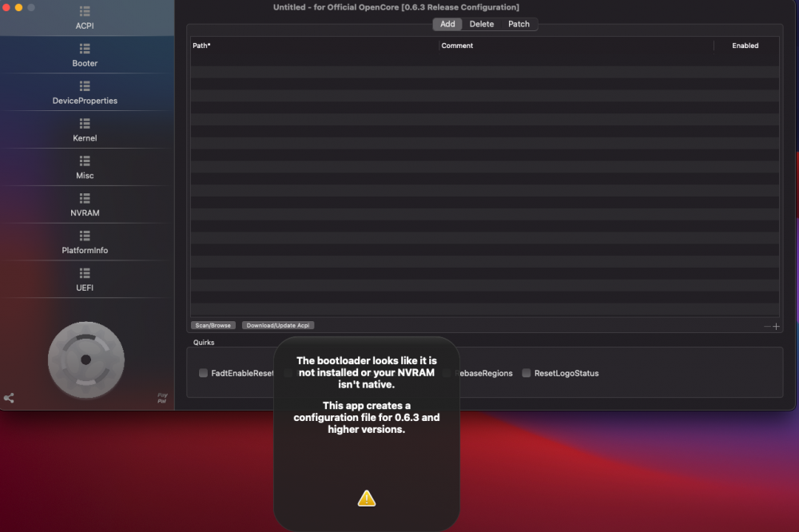Click the Enabled column header
The height and width of the screenshot is (532, 799).
(x=745, y=46)
